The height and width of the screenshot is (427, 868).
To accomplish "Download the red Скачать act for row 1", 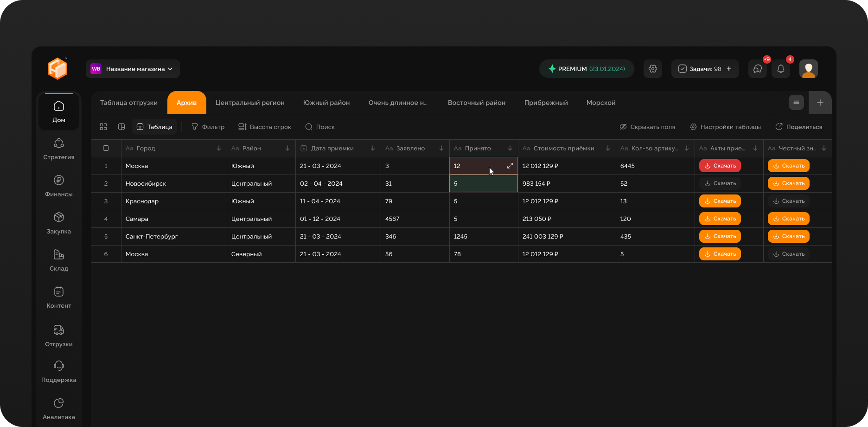I will tap(720, 166).
